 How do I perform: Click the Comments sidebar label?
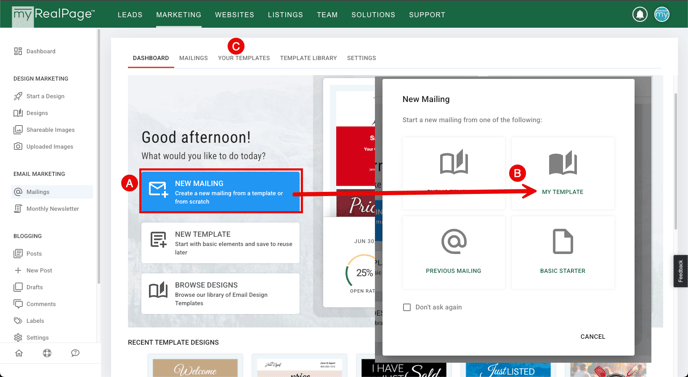click(x=41, y=304)
